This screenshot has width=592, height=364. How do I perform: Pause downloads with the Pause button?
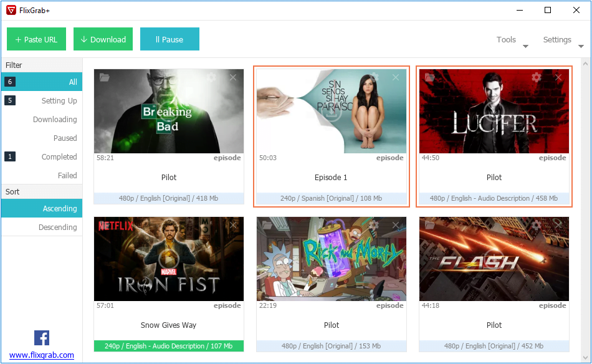pos(169,39)
